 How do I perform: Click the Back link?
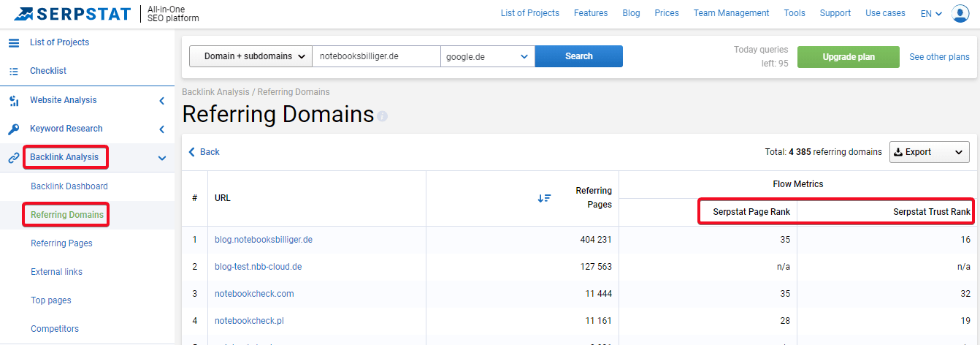[204, 152]
